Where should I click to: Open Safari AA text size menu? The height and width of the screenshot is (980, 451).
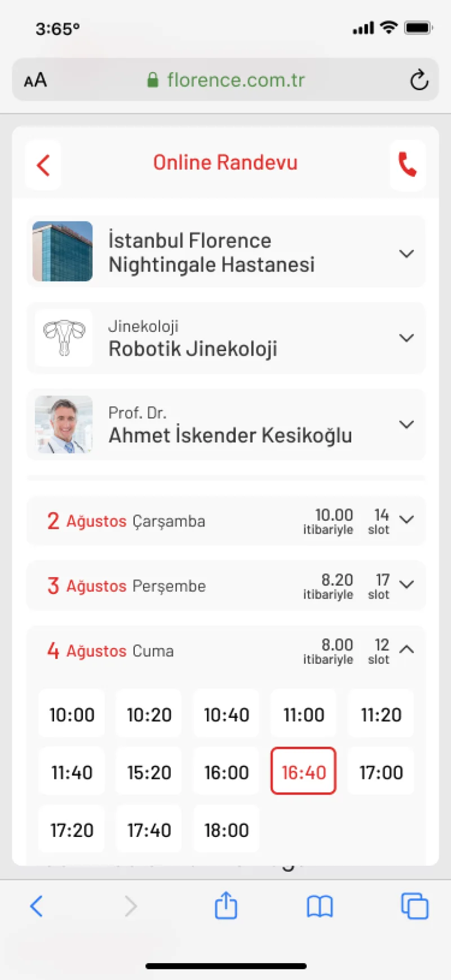tap(36, 80)
